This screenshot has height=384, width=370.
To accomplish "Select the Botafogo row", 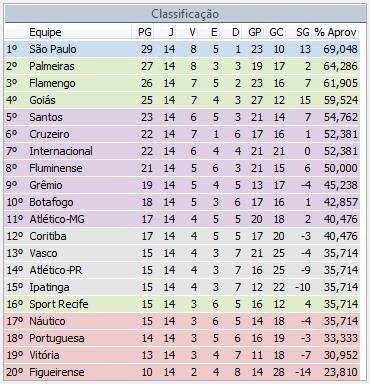I will [x=182, y=202].
